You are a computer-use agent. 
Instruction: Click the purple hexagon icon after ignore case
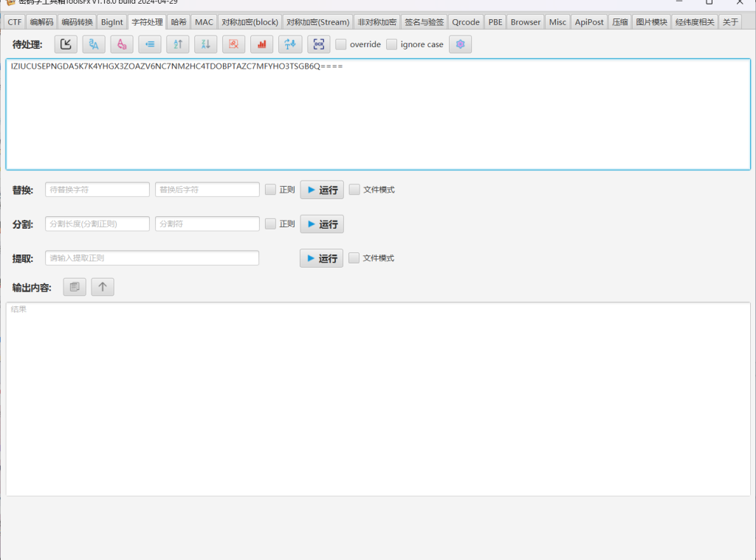point(460,44)
